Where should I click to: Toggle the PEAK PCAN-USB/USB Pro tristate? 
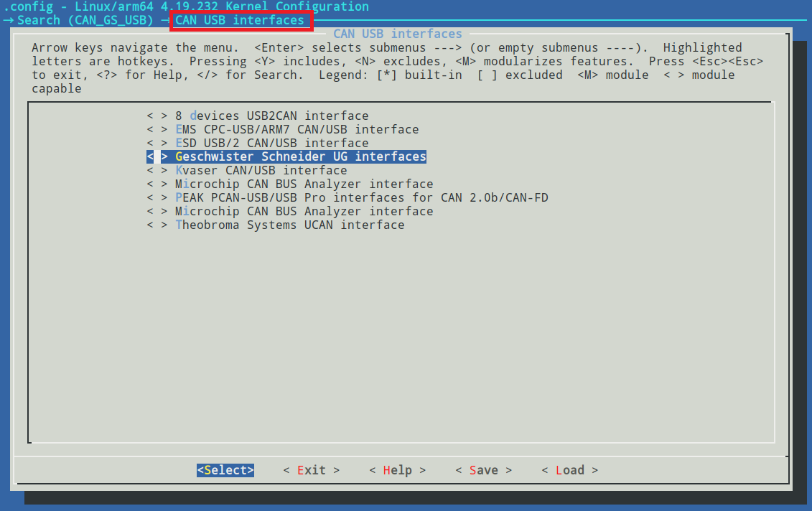[x=156, y=197]
